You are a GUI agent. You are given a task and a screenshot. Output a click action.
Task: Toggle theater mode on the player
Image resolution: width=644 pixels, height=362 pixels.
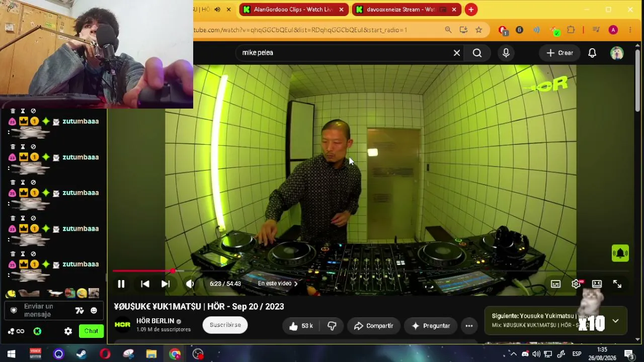[597, 284]
